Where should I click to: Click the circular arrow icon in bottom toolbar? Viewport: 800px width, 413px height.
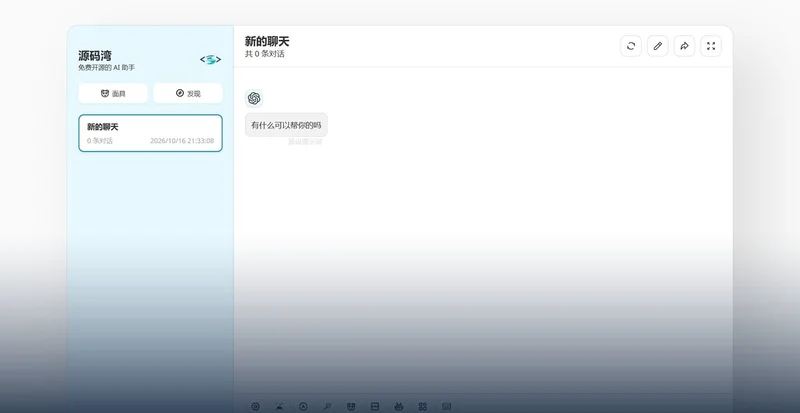pyautogui.click(x=303, y=406)
